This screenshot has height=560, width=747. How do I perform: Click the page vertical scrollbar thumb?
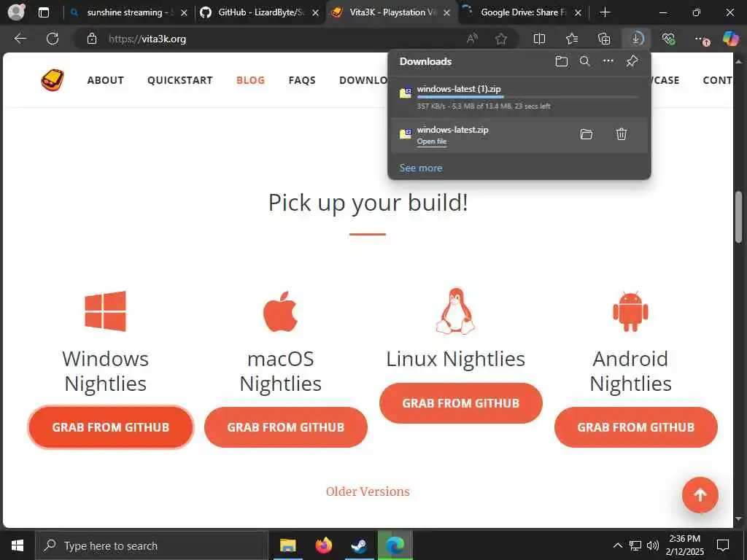tap(739, 217)
